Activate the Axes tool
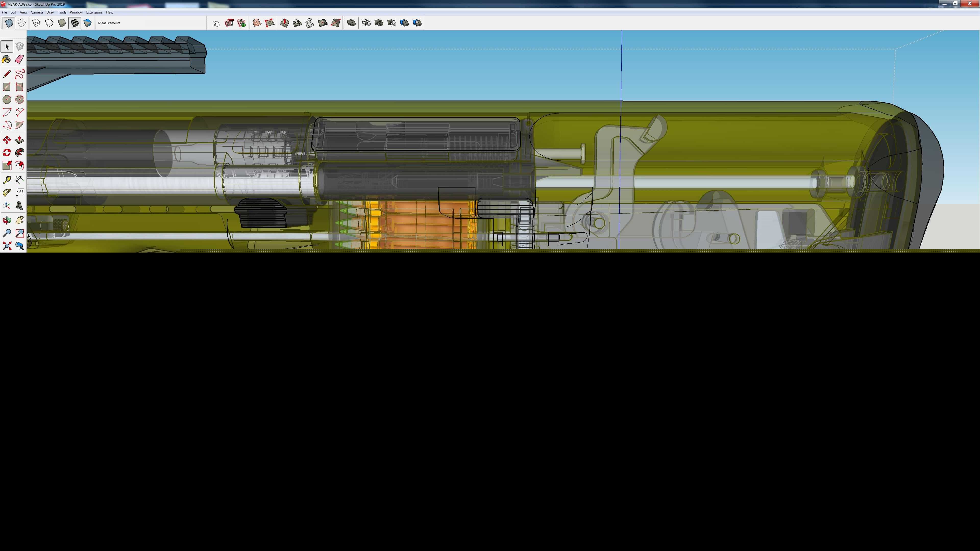The width and height of the screenshot is (980, 551). (7, 206)
